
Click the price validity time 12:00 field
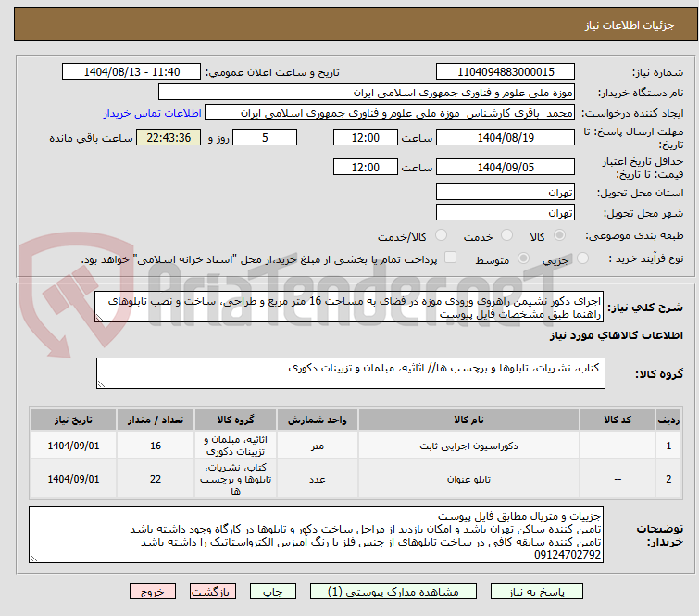click(x=365, y=168)
